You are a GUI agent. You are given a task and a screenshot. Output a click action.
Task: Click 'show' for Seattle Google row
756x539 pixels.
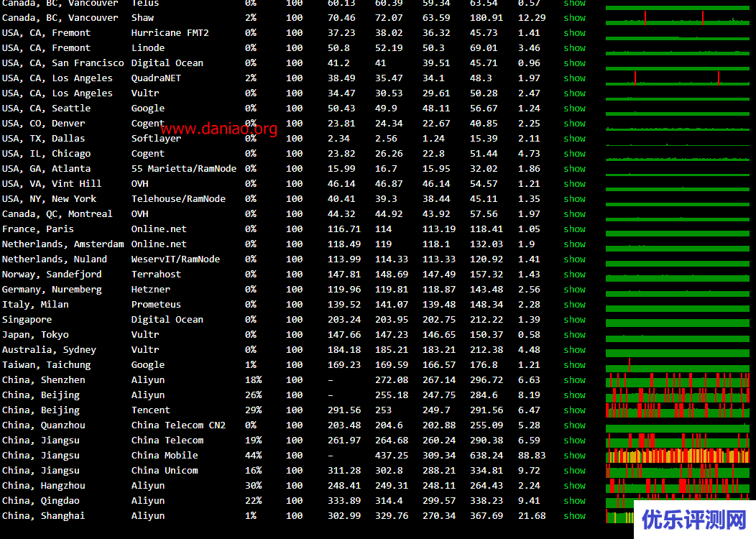[x=575, y=109]
